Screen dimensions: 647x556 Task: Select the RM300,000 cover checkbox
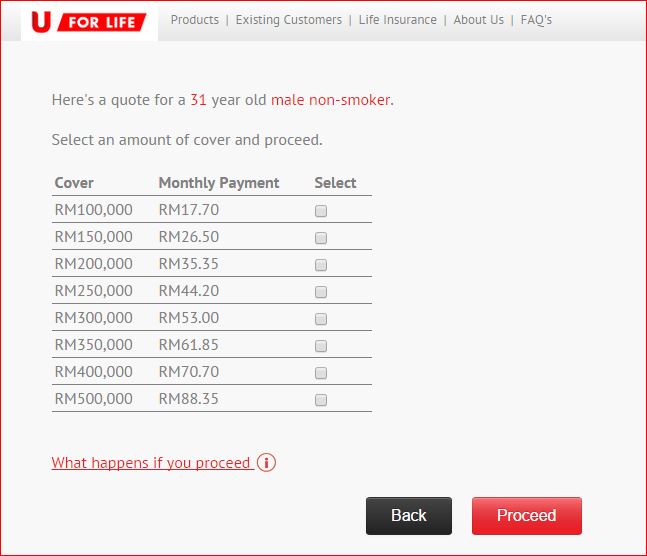click(321, 319)
